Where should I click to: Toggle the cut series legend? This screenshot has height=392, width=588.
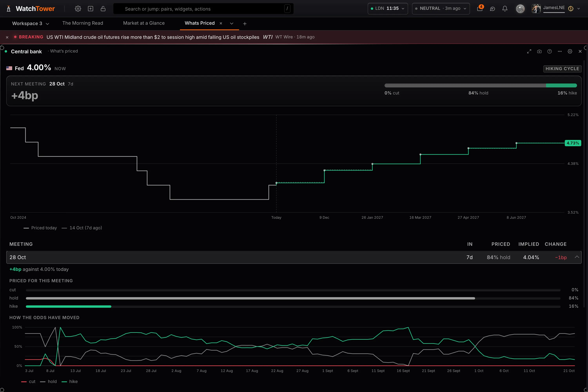tap(28, 381)
